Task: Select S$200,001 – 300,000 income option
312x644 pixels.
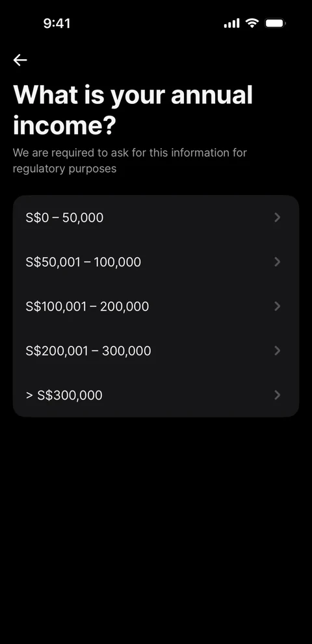Action: point(156,351)
